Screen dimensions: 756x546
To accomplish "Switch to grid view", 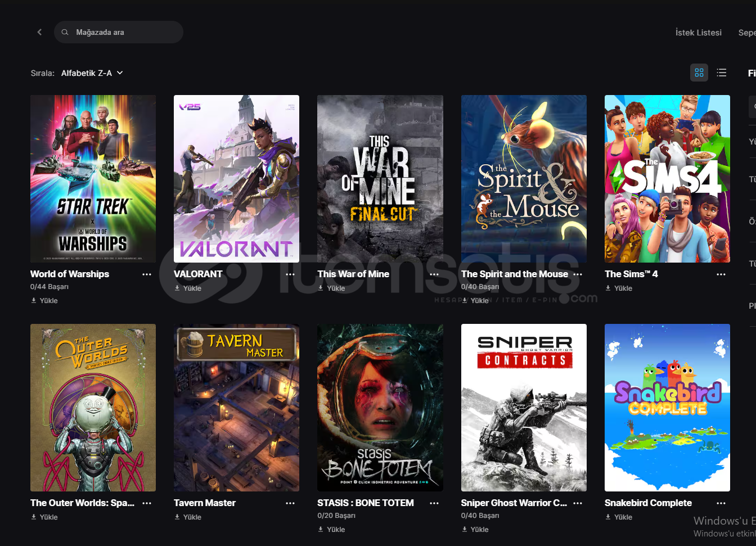I will 699,73.
